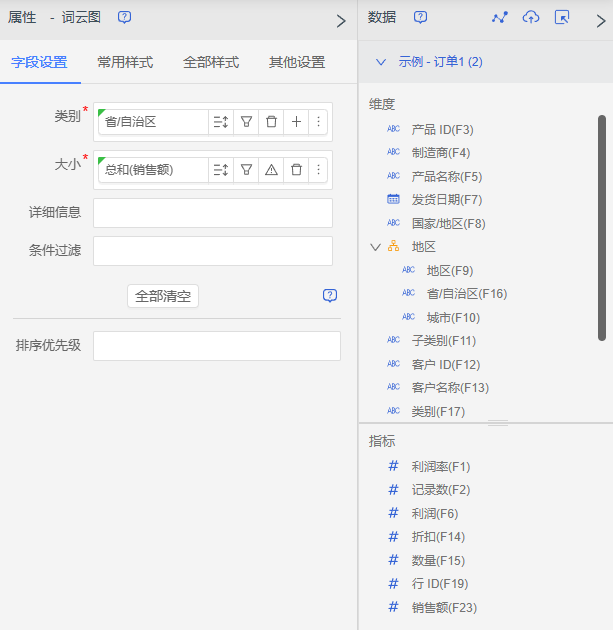Collapse the 地区 hierarchy node
This screenshot has width=613, height=630.
[x=375, y=247]
